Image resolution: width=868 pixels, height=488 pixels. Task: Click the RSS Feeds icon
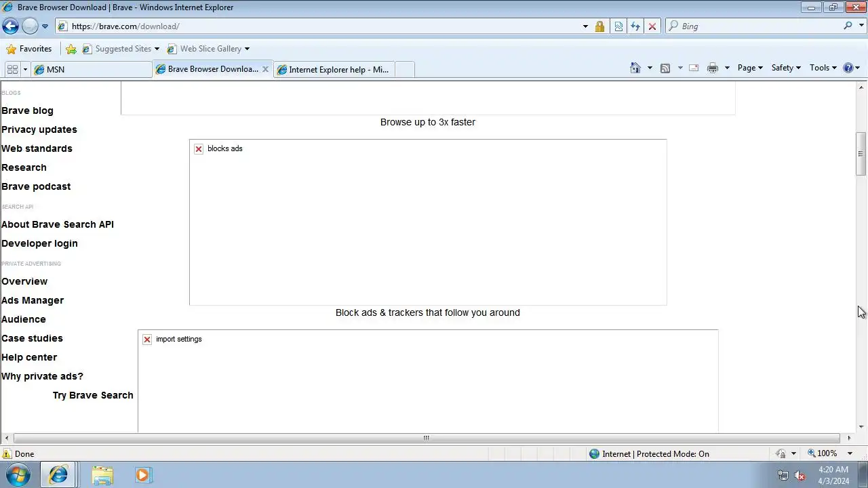(665, 68)
